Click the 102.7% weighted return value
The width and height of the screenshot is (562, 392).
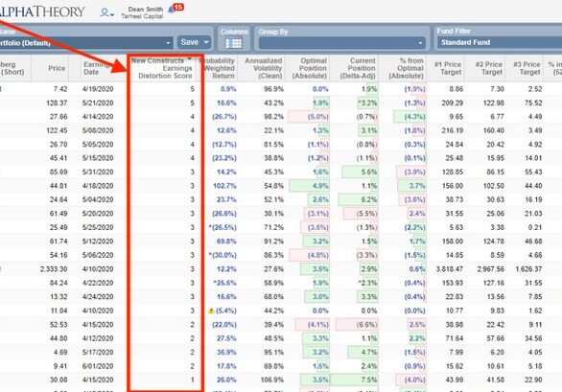tap(224, 186)
